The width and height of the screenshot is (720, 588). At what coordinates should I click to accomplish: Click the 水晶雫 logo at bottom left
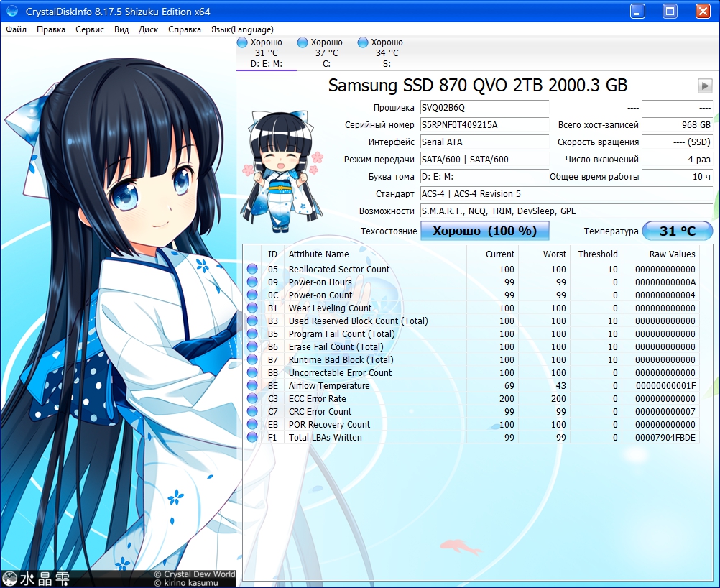tap(36, 579)
